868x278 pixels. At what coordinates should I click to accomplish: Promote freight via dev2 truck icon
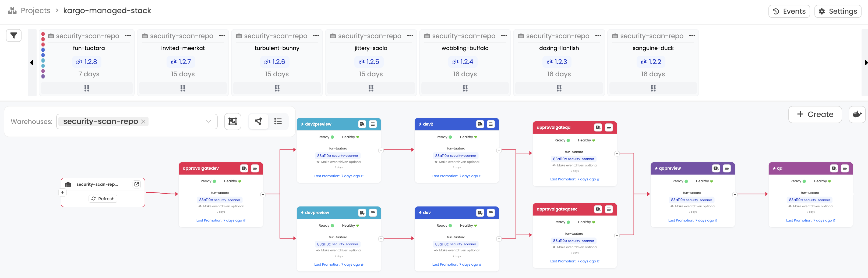pyautogui.click(x=480, y=124)
